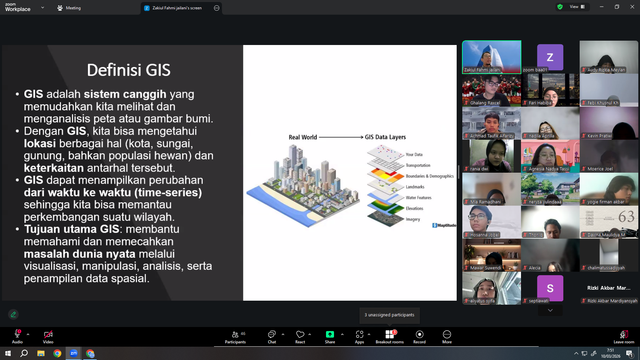Screen dimensions: 640x360
Task: Show more participants with down chevron
Action: click(550, 311)
